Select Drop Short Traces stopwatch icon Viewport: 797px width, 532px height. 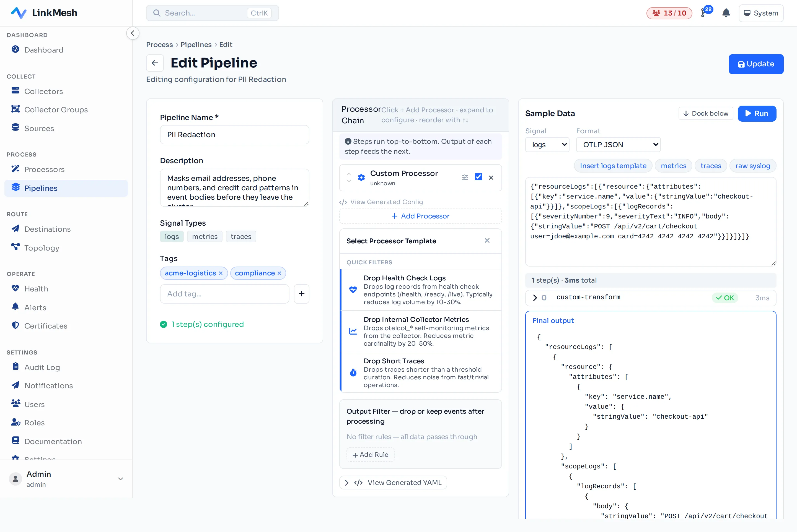353,372
